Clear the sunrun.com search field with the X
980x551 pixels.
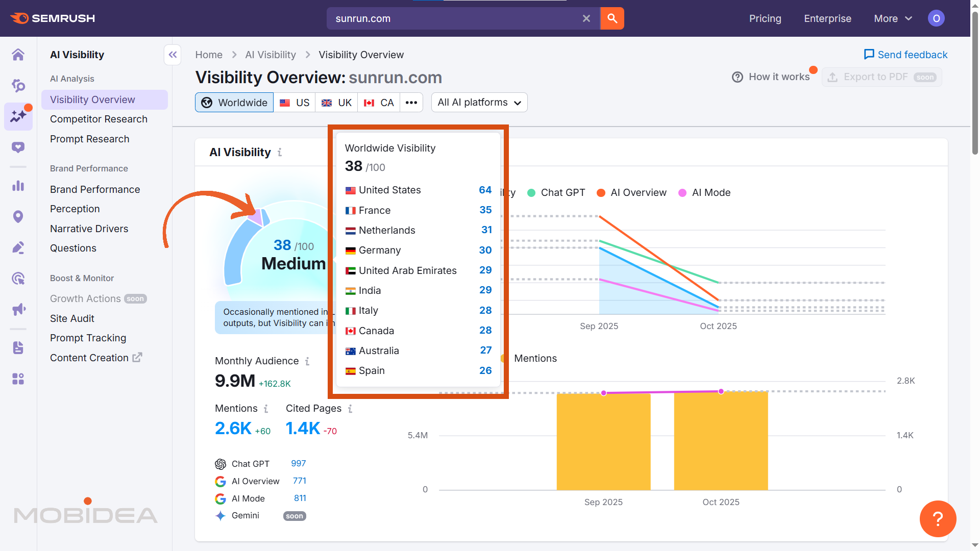tap(586, 18)
